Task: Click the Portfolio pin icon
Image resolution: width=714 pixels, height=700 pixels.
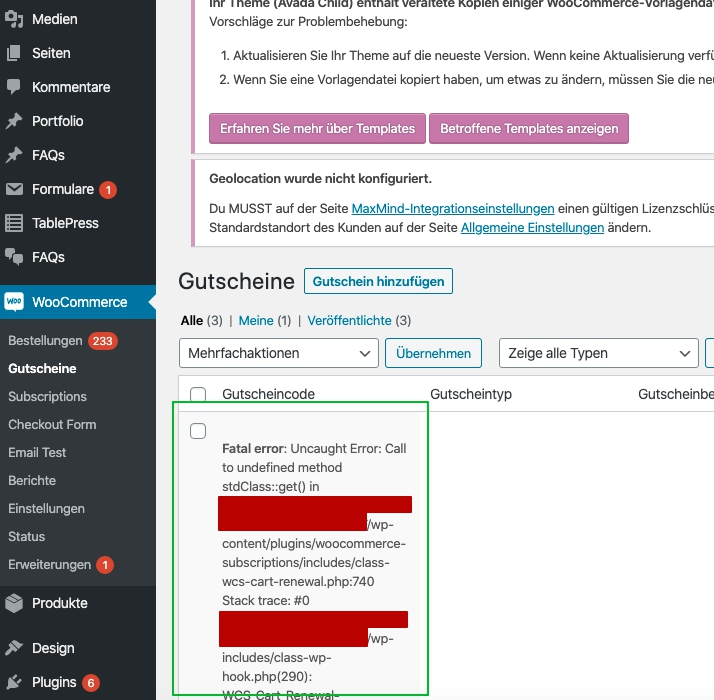Action: coord(14,121)
